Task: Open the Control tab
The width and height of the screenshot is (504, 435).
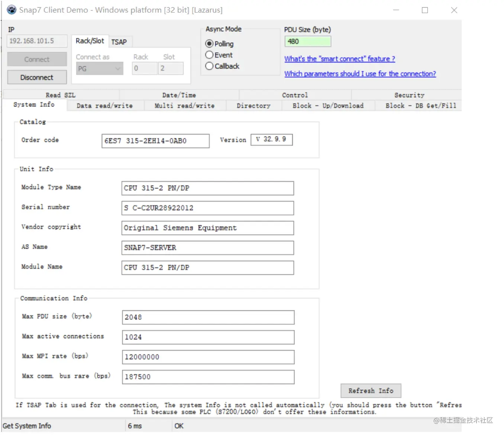Action: [x=295, y=95]
